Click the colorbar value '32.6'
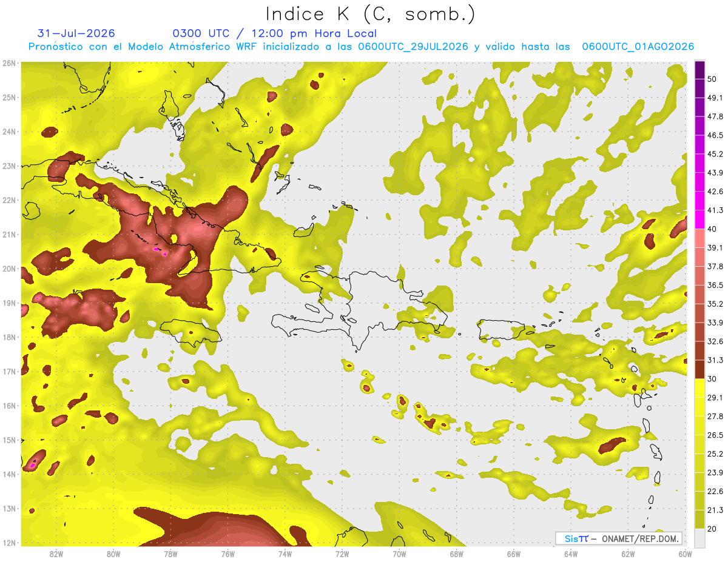 tap(715, 341)
